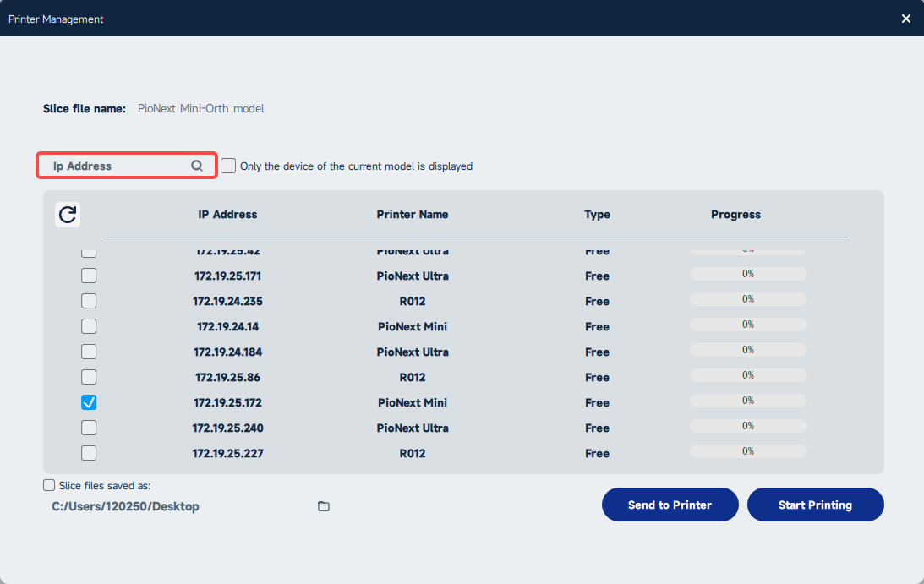Viewport: 924px width, 584px height.
Task: Click progress bar of 172.19.25.172 row
Action: (748, 401)
